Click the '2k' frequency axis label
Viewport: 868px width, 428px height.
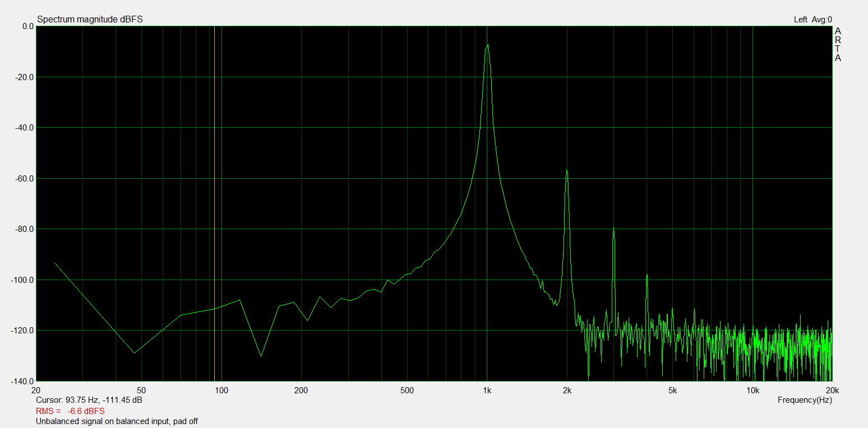pyautogui.click(x=567, y=390)
